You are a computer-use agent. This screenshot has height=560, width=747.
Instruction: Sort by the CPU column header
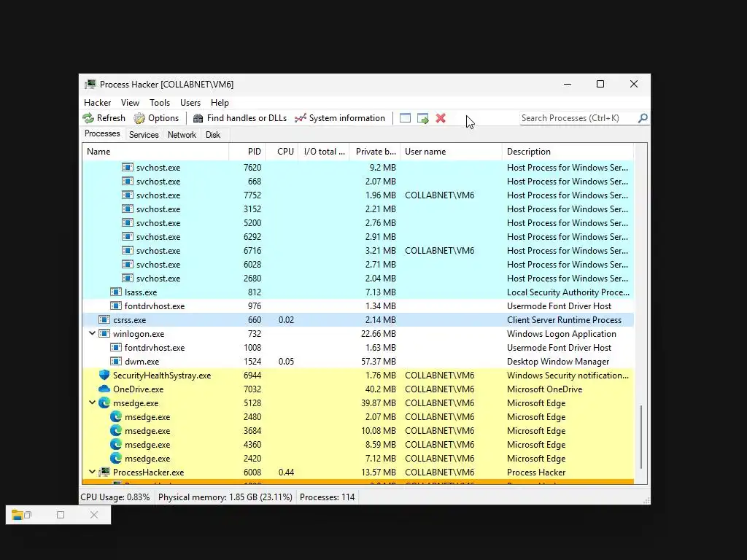282,152
